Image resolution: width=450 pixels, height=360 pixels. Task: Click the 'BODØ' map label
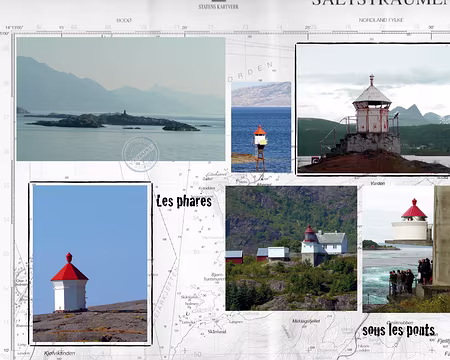point(124,20)
